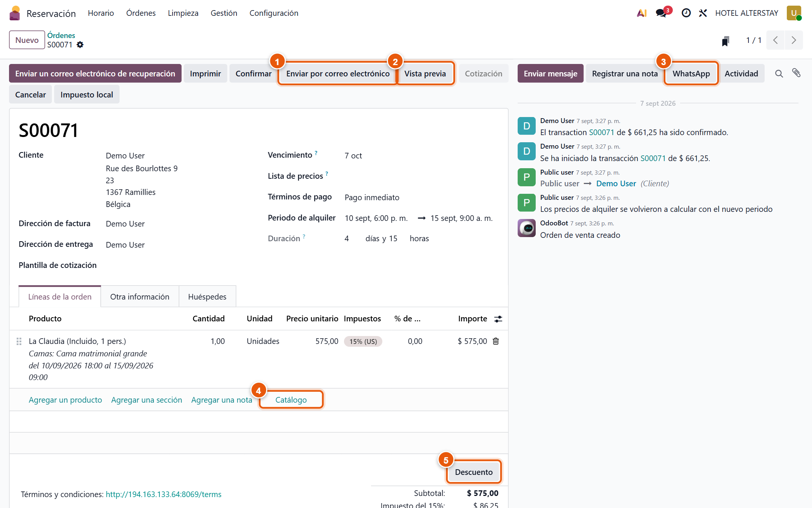Image resolution: width=812 pixels, height=508 pixels.
Task: Open the user avatar menu
Action: coord(794,13)
